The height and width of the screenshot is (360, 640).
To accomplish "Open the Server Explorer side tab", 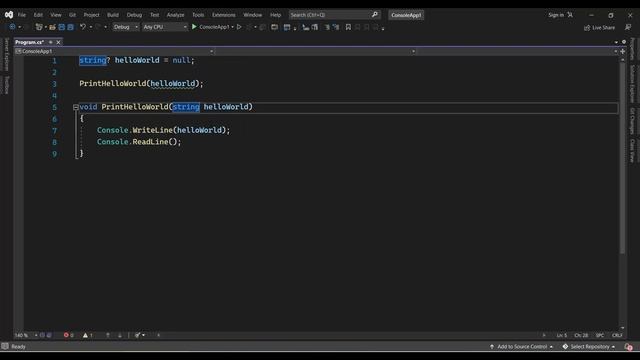I will coord(6,54).
